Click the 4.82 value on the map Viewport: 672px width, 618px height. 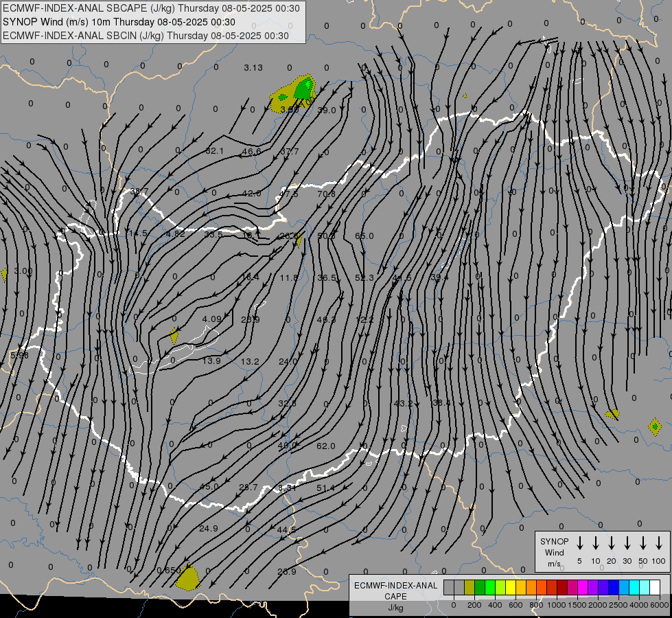click(175, 233)
